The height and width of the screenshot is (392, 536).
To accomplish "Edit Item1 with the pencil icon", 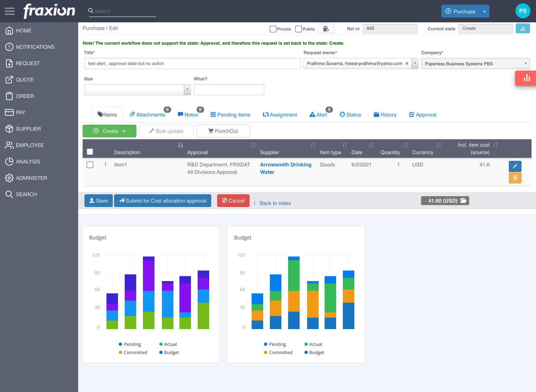I will click(515, 166).
